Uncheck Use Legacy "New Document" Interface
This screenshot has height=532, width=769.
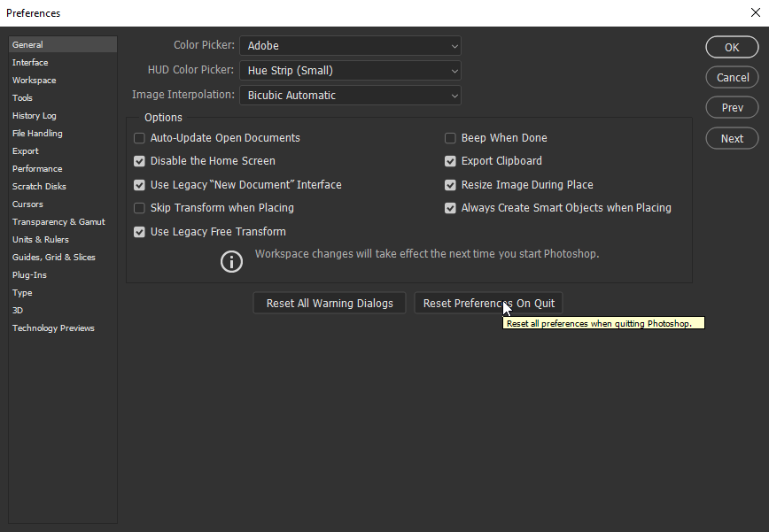pyautogui.click(x=139, y=184)
